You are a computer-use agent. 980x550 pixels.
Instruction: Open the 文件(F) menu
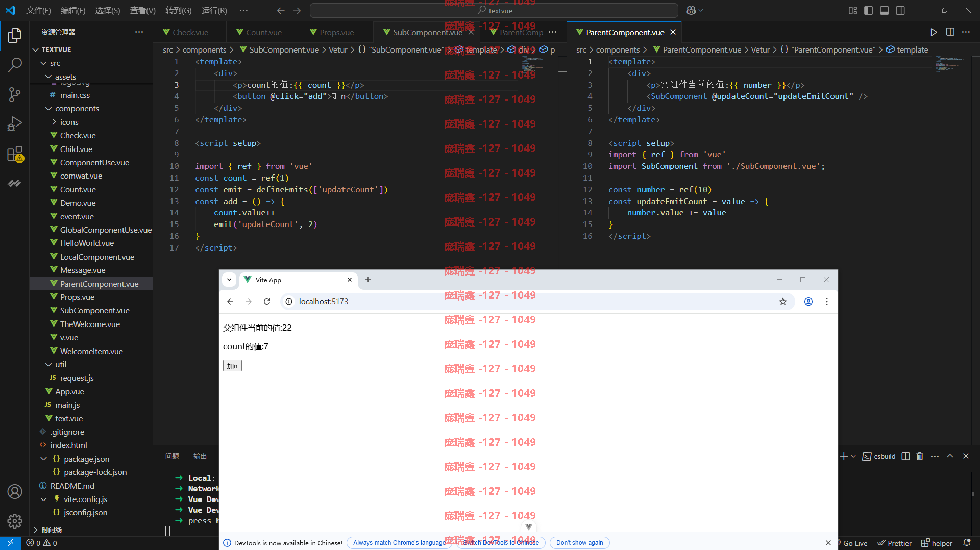(x=38, y=10)
